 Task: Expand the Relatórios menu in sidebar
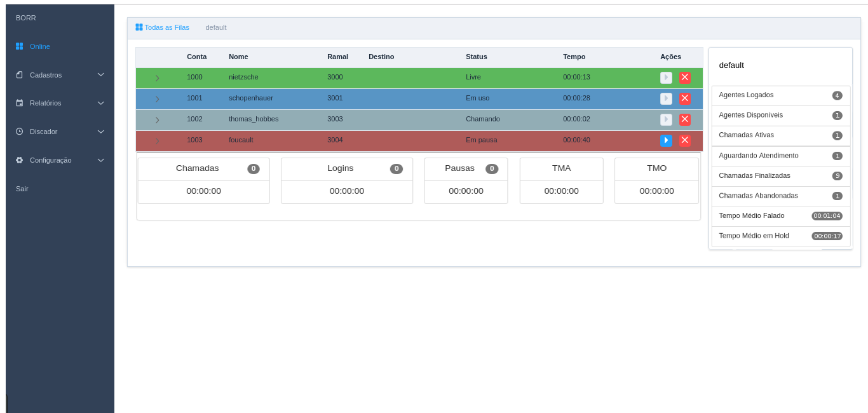60,103
